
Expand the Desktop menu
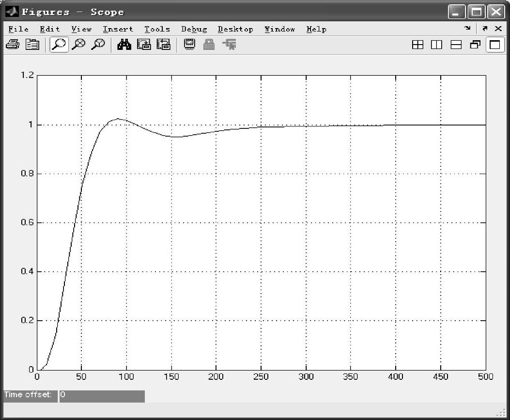pos(235,29)
